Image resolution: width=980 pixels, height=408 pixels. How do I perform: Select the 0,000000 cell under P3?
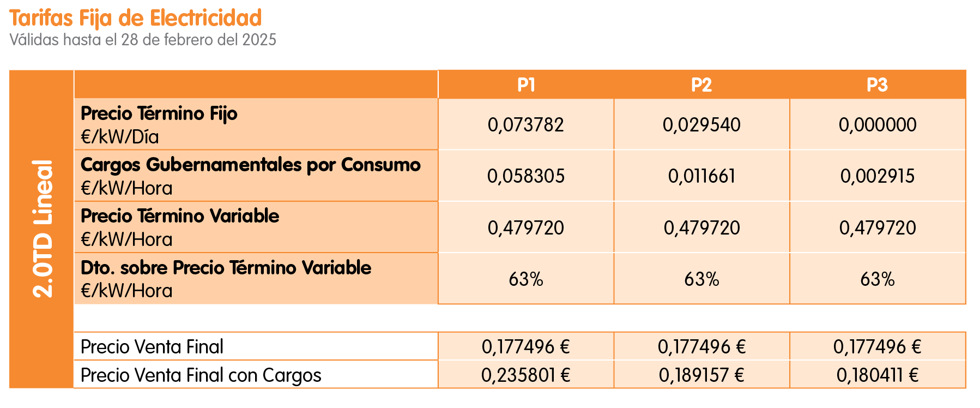878,124
